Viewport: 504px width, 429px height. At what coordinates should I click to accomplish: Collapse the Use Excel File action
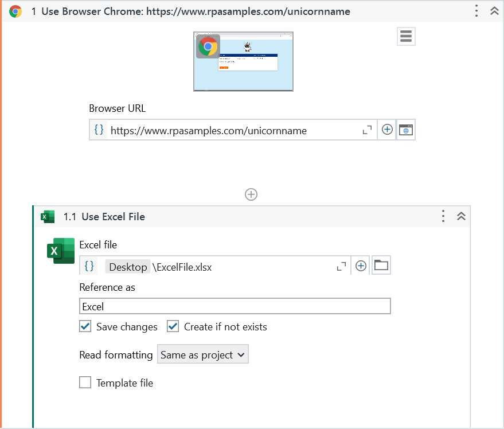pos(461,217)
